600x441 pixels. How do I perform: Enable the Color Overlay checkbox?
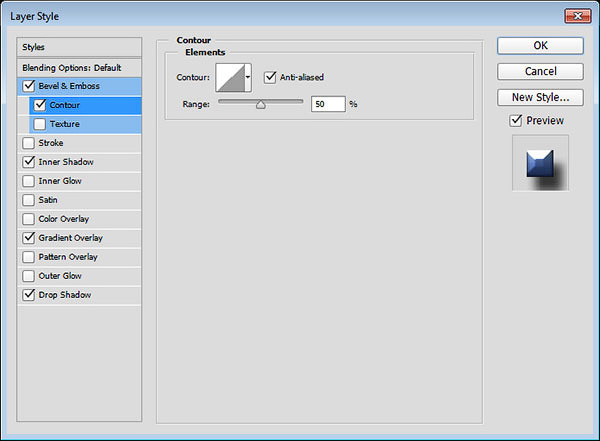coord(29,219)
